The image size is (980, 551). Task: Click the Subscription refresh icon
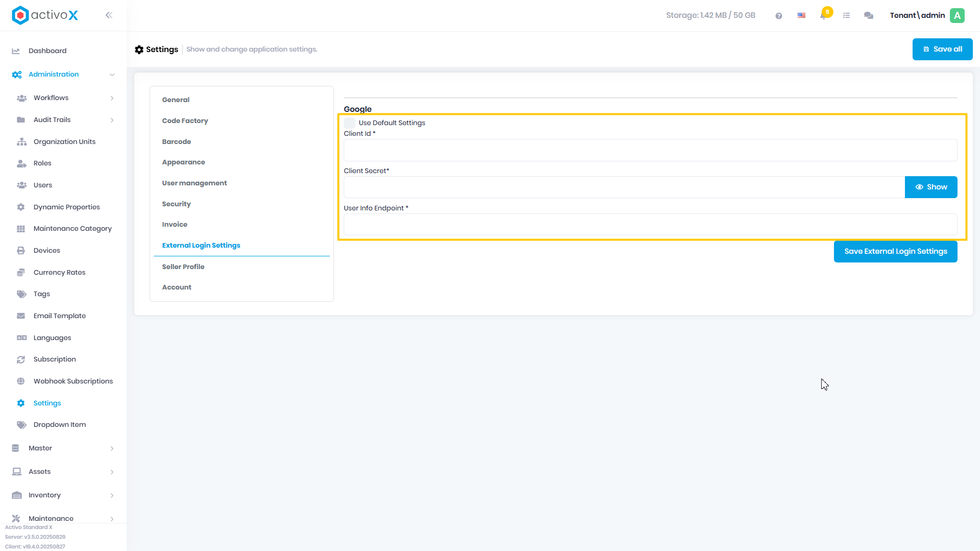[21, 360]
